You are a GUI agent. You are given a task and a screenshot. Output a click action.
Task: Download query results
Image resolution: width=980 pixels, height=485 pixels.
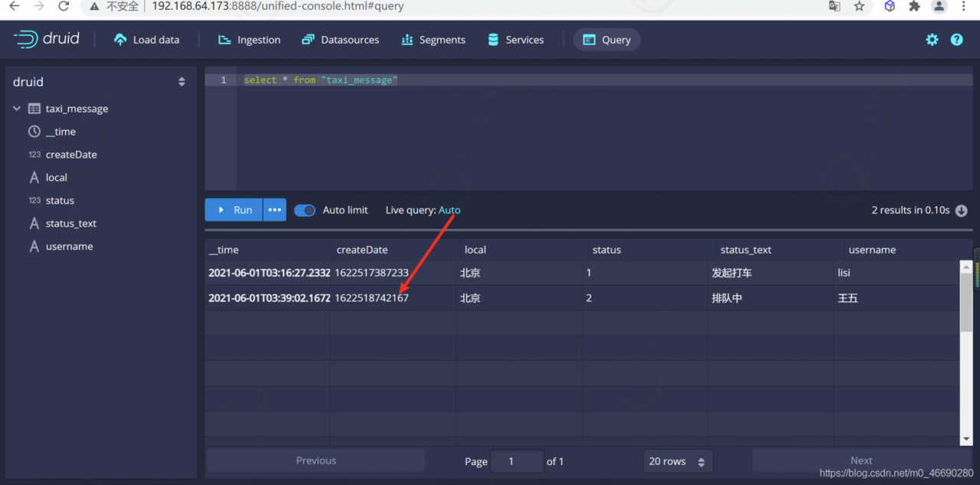[x=962, y=210]
